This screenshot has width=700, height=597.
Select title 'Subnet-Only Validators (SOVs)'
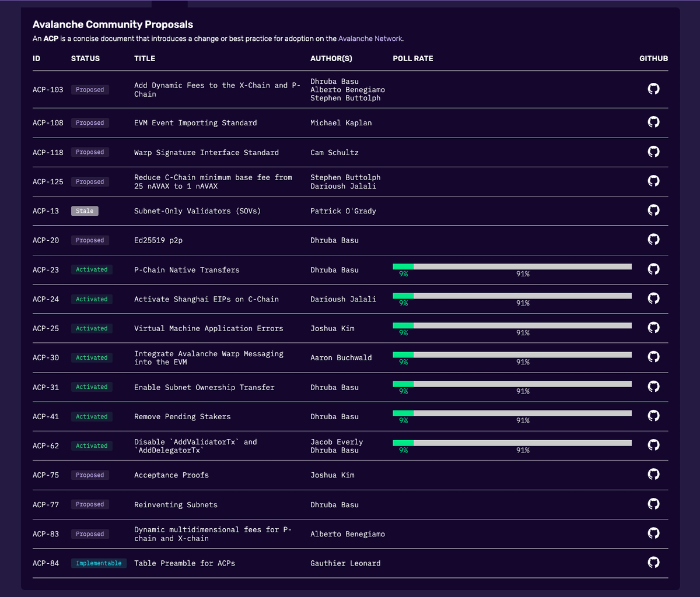pos(198,211)
